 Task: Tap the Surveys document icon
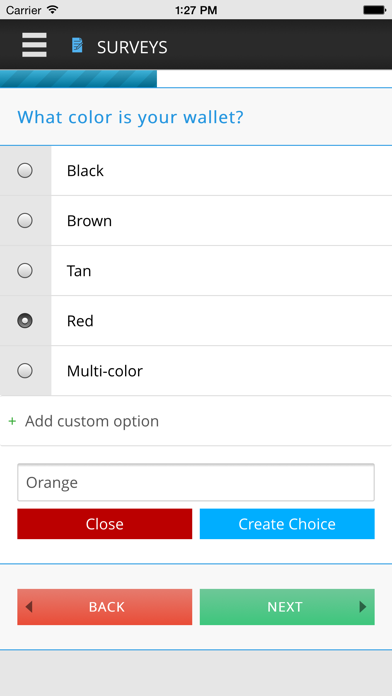77,45
